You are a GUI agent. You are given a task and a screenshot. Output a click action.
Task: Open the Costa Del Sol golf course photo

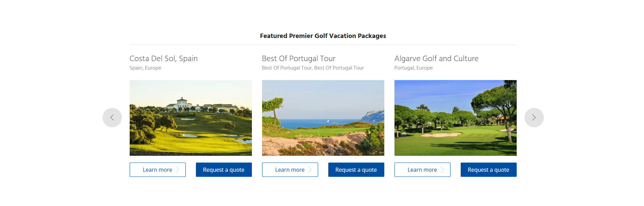191,118
